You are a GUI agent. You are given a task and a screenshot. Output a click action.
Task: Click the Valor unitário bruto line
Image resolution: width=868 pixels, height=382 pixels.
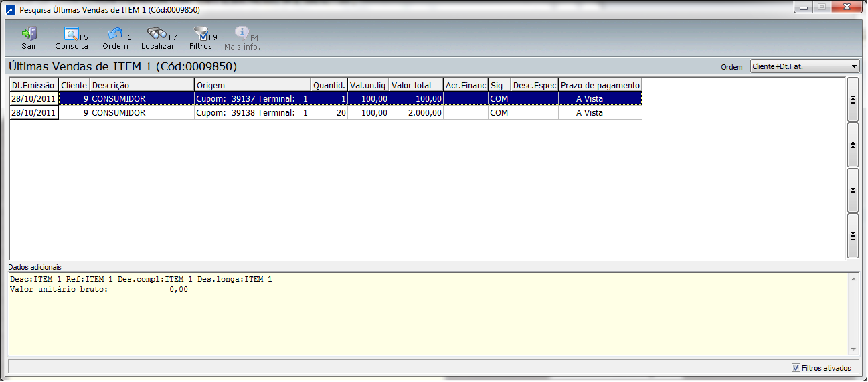pos(99,290)
